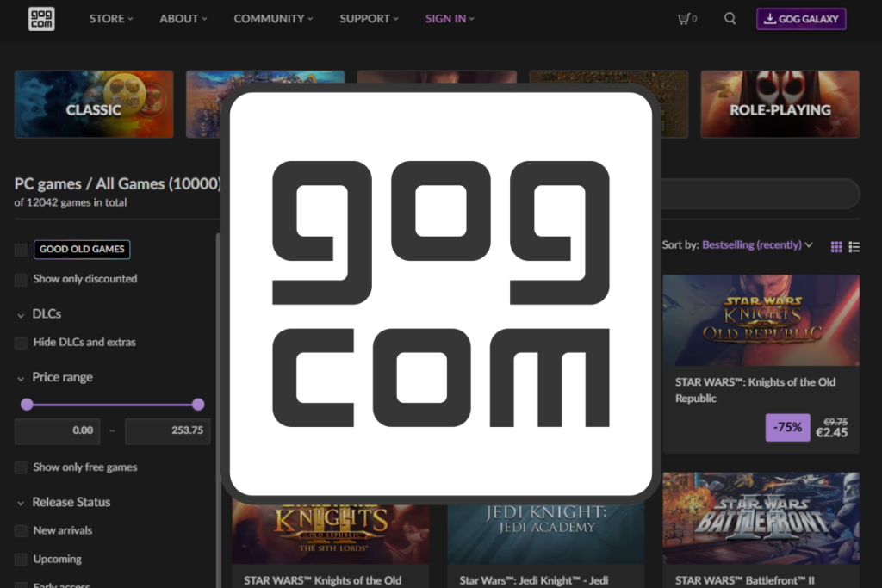Open the About menu
882x588 pixels.
pos(183,19)
